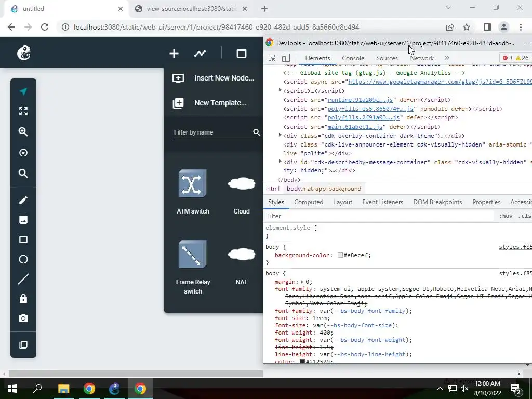Click the search magnifier in filter box
This screenshot has height=399, width=532.
(257, 132)
